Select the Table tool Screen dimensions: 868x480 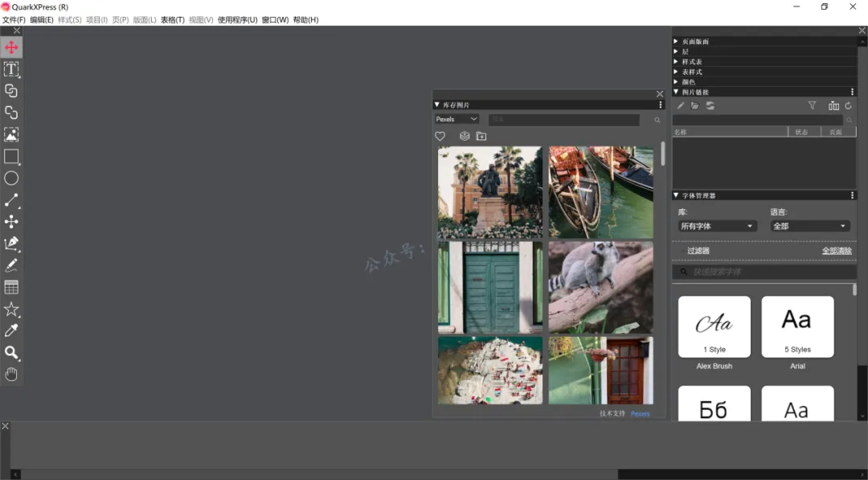click(x=11, y=287)
